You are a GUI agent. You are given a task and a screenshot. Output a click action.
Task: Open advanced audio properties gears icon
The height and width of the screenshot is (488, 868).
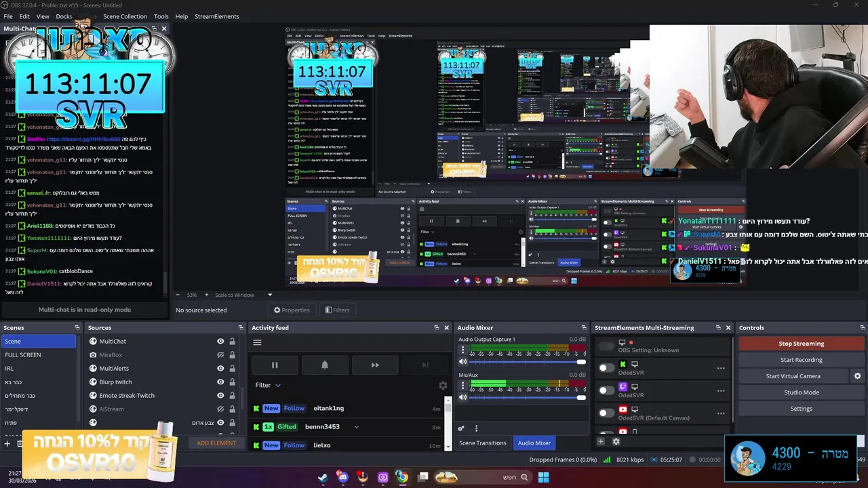click(x=461, y=428)
